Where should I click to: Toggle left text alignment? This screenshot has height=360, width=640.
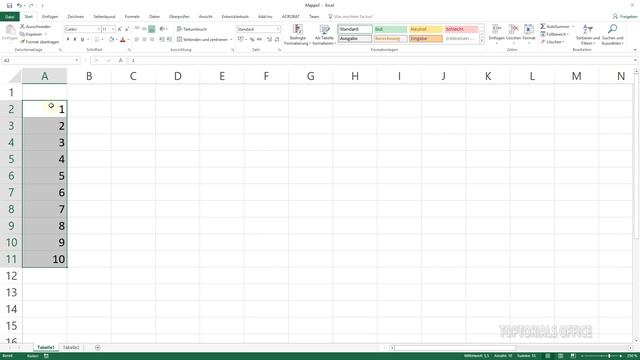pyautogui.click(x=137, y=40)
